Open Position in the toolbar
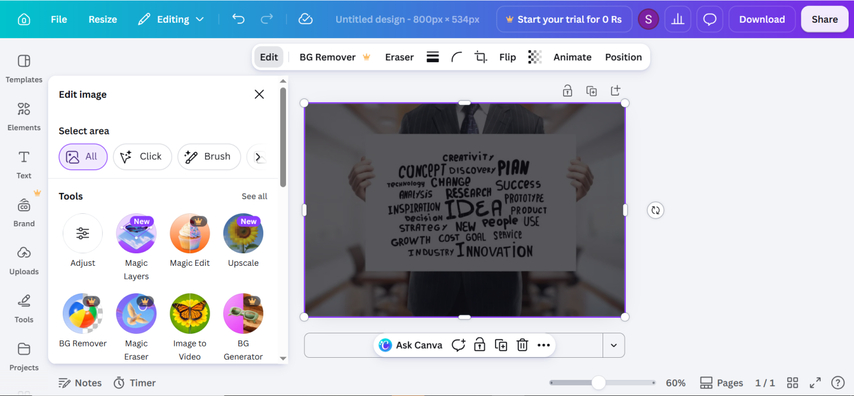The height and width of the screenshot is (396, 854). click(624, 57)
